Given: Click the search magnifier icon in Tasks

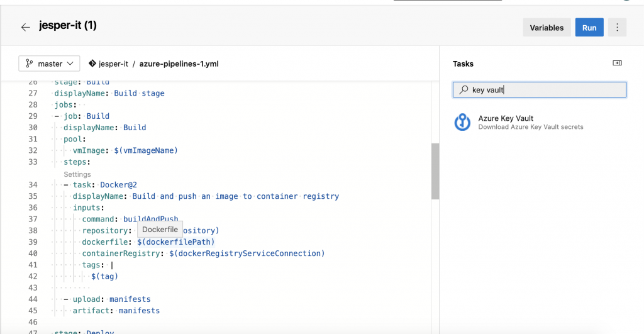Looking at the screenshot, I should 464,90.
